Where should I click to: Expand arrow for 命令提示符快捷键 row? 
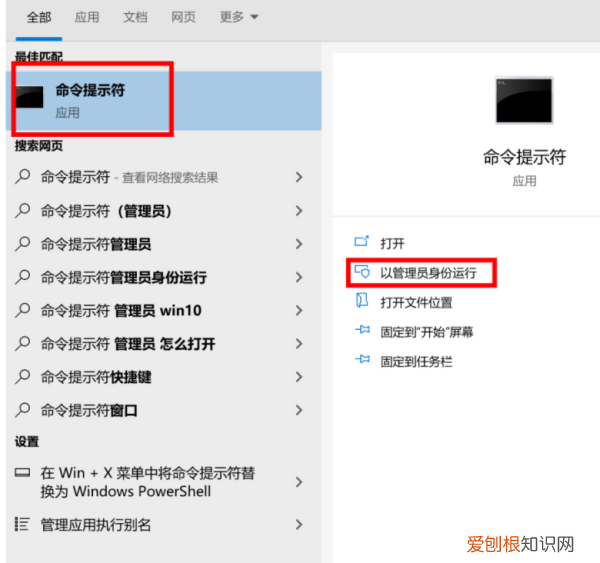tap(299, 377)
